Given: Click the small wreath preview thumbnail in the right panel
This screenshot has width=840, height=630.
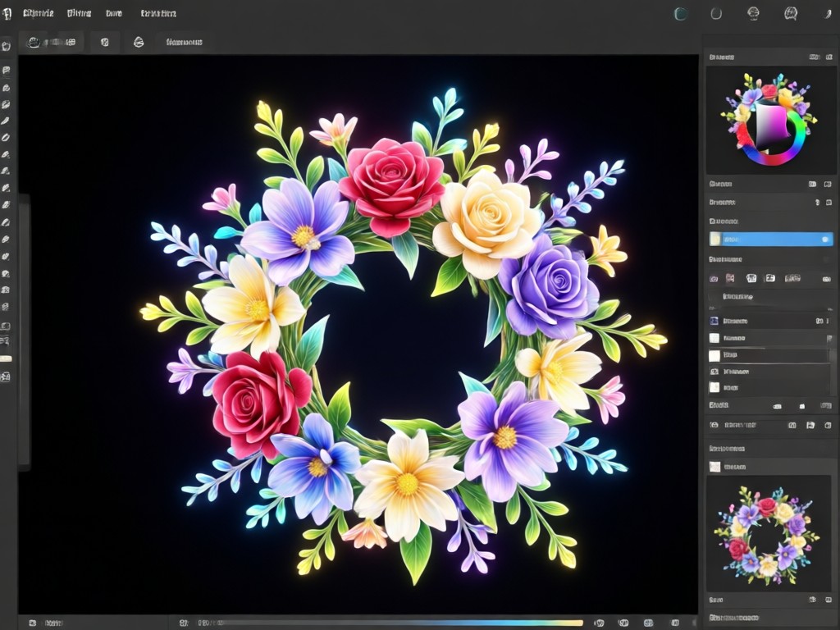Looking at the screenshot, I should (x=767, y=533).
